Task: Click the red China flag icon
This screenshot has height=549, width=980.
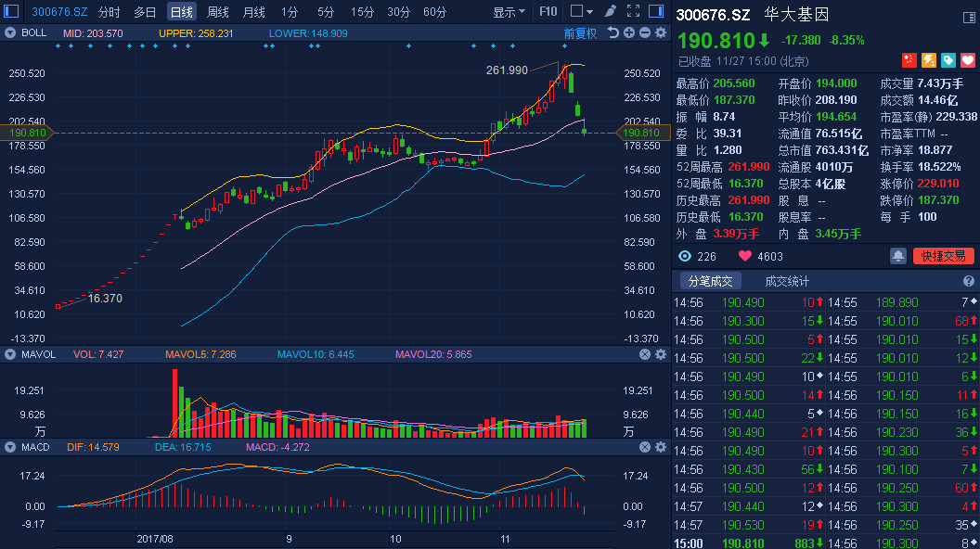Action: 909,60
